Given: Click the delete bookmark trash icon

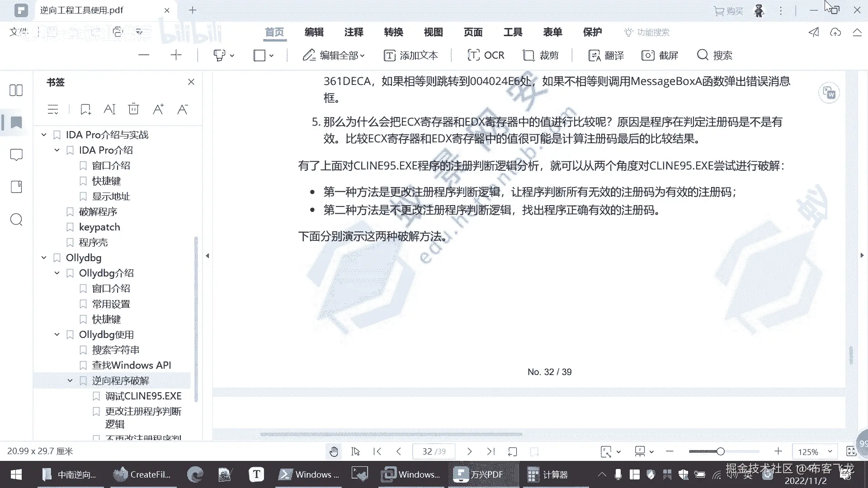Looking at the screenshot, I should [x=133, y=109].
